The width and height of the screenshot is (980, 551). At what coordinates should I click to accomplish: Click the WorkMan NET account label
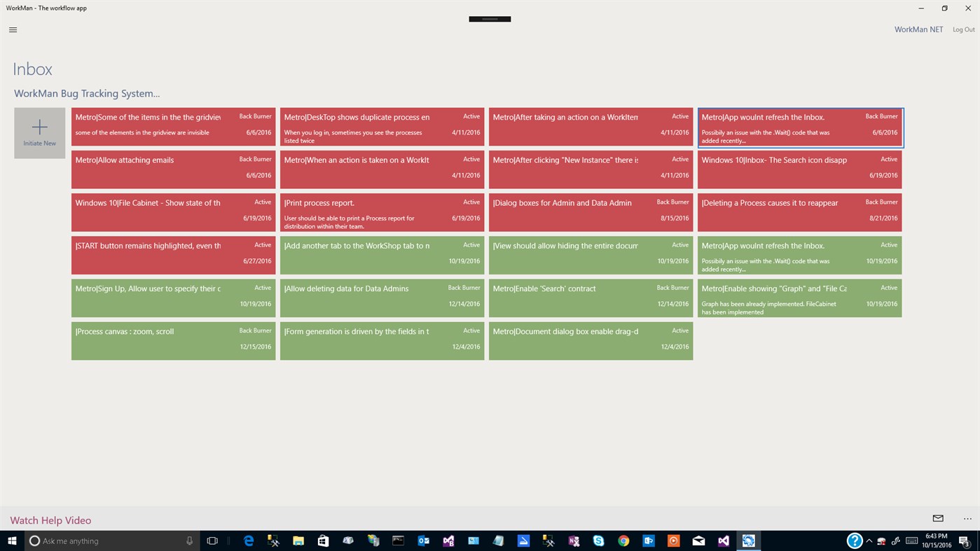tap(918, 29)
